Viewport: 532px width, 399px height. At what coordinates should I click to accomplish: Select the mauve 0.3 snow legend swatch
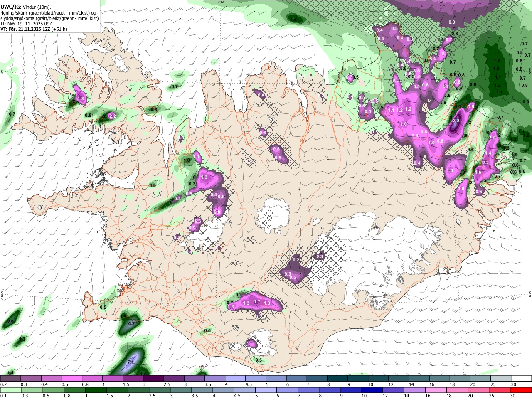[x=31, y=379]
